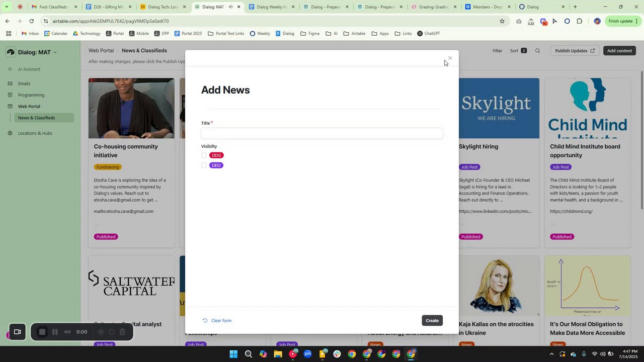Screen dimensions: 644x362
Task: Click the search magnifier icon
Action: pyautogui.click(x=538, y=51)
